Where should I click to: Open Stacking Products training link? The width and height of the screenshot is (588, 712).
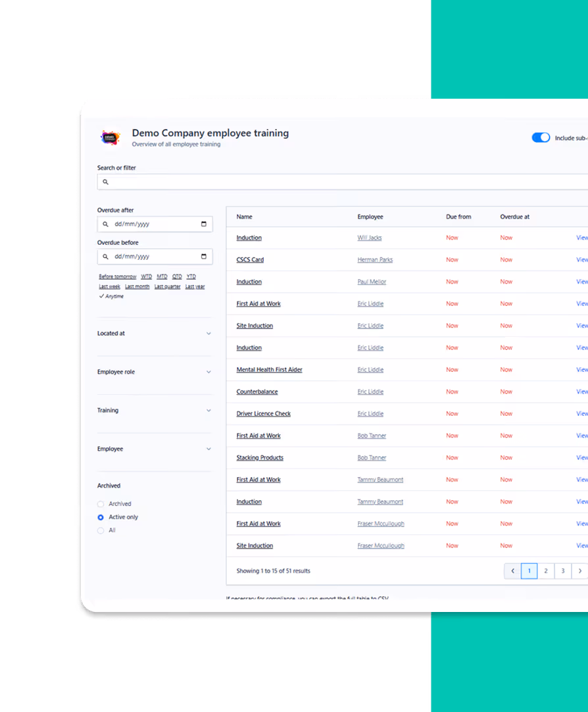point(260,458)
